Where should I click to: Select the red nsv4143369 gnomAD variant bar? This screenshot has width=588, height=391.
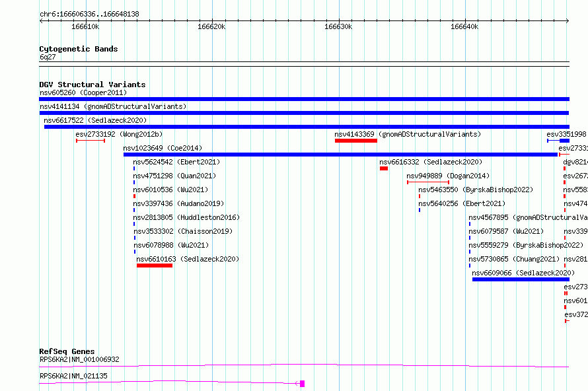coord(356,141)
